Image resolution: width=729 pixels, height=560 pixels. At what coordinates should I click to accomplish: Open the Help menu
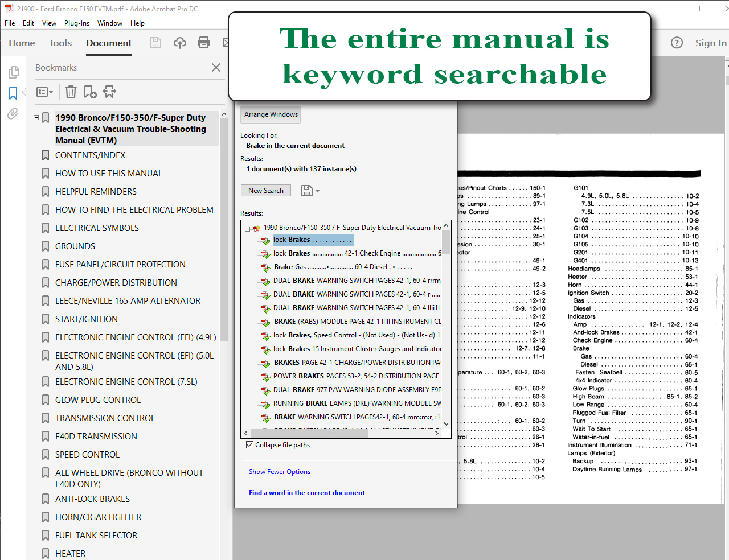[137, 23]
